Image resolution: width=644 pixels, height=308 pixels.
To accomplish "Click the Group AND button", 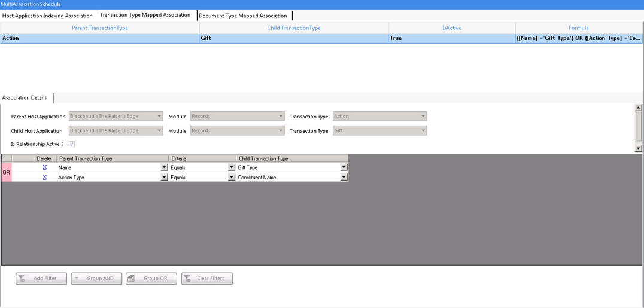I will tap(96, 279).
